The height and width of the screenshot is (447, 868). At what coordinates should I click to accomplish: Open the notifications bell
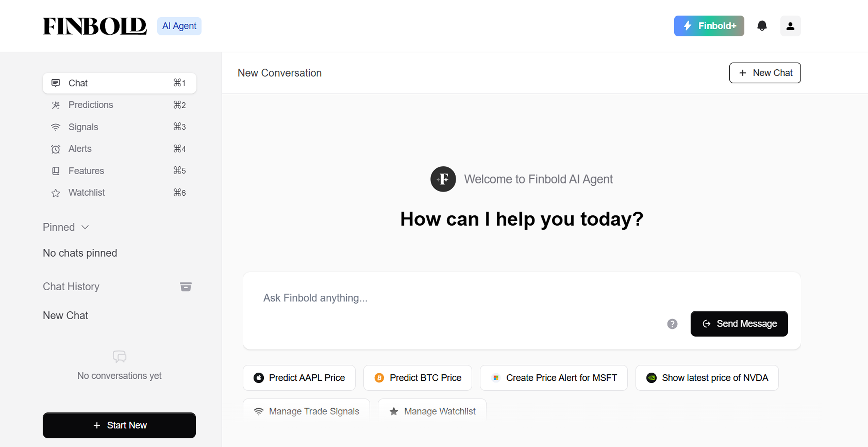(762, 26)
